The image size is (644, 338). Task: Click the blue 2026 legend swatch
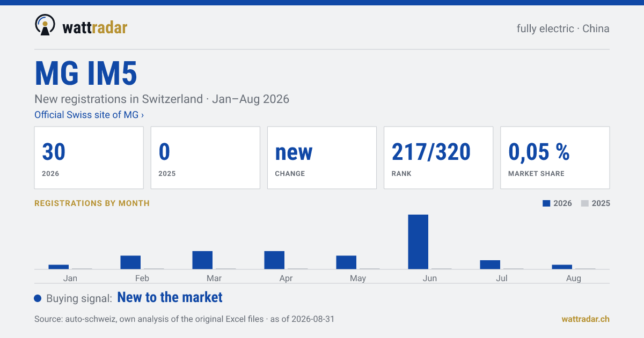pyautogui.click(x=547, y=203)
